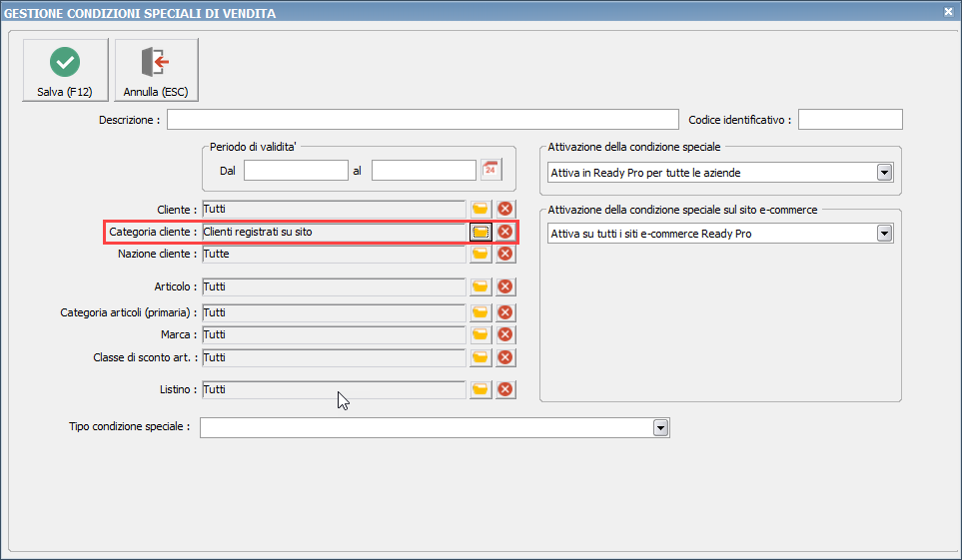Click the Salva (F12) save button
The height and width of the screenshot is (560, 962).
[x=65, y=70]
